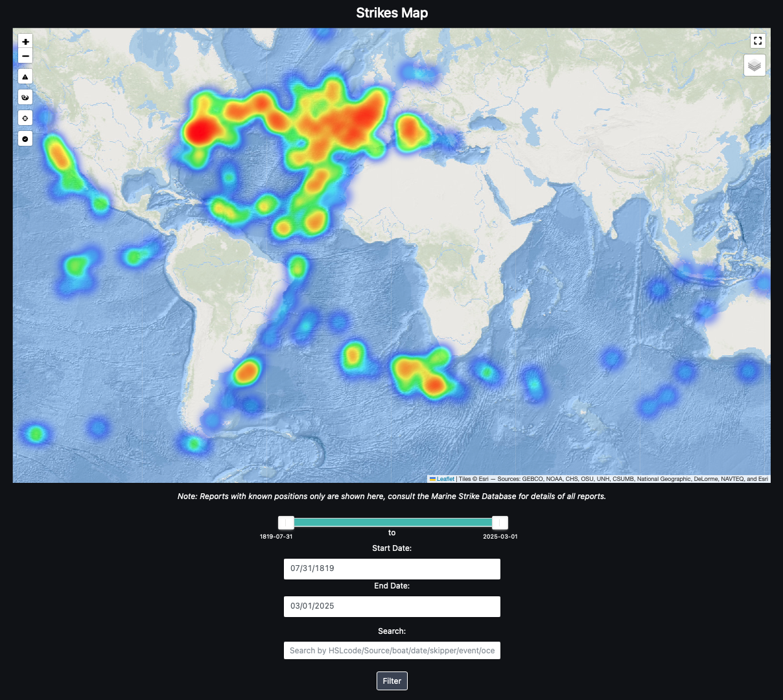Activate the locate crosshair control

(25, 117)
